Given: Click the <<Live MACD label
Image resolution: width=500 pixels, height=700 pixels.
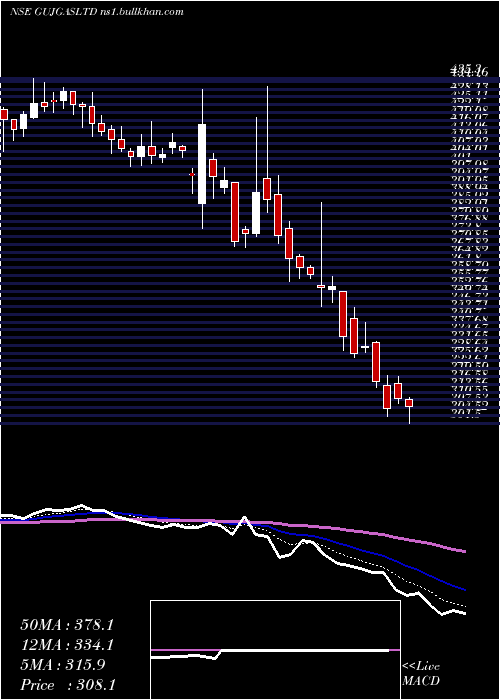Looking at the screenshot, I should click(421, 674).
